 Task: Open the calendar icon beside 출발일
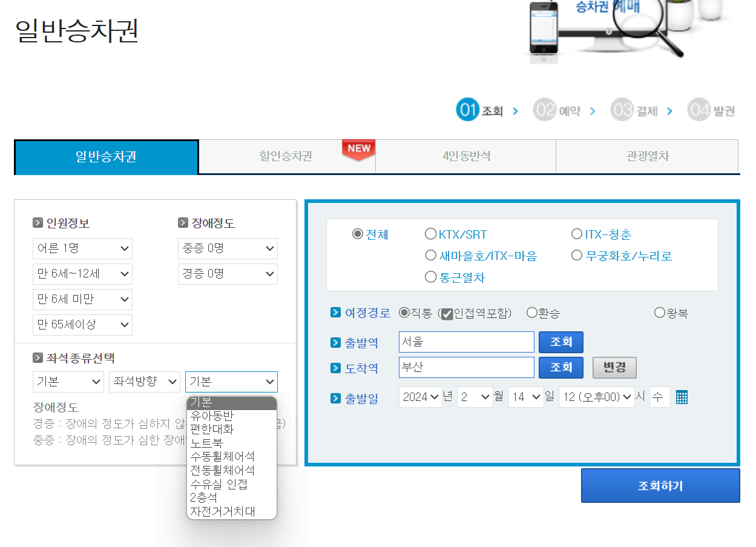(682, 397)
